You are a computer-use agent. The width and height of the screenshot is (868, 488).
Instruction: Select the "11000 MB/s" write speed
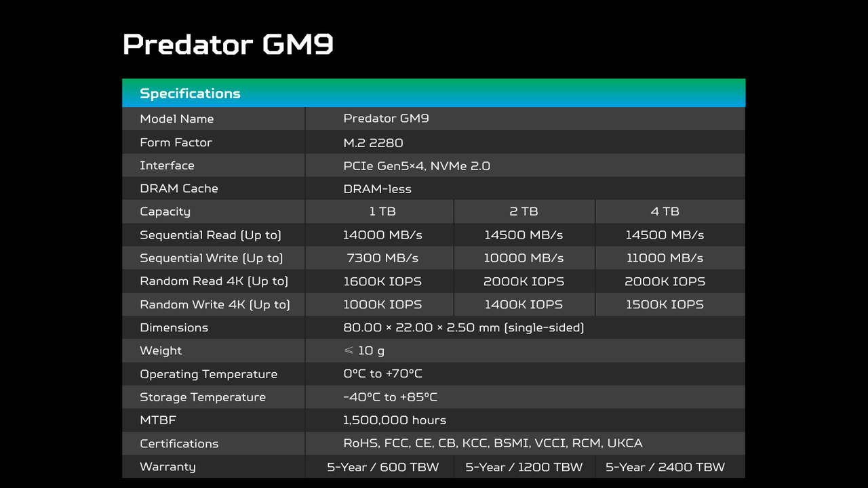point(665,258)
